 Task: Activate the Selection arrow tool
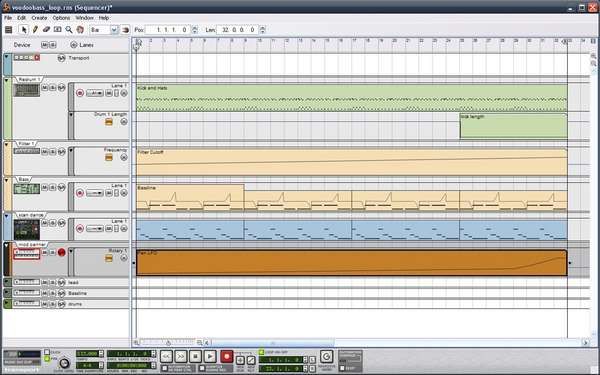tap(24, 29)
